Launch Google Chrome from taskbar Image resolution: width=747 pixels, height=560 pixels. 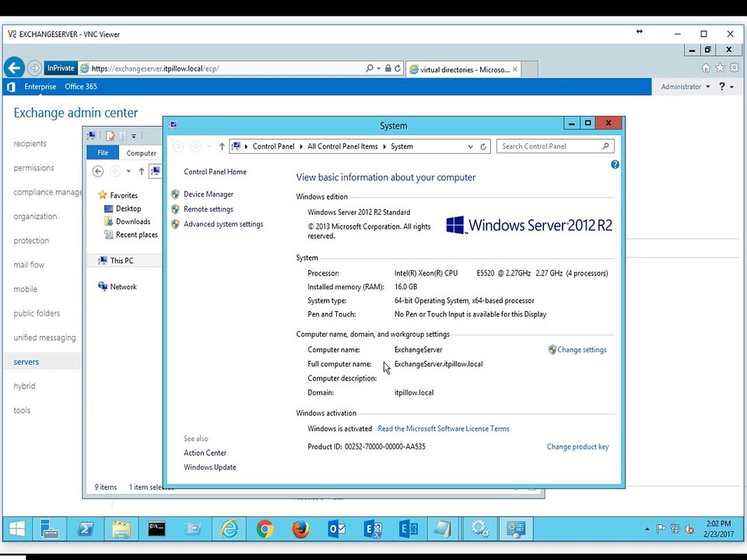coord(265,529)
